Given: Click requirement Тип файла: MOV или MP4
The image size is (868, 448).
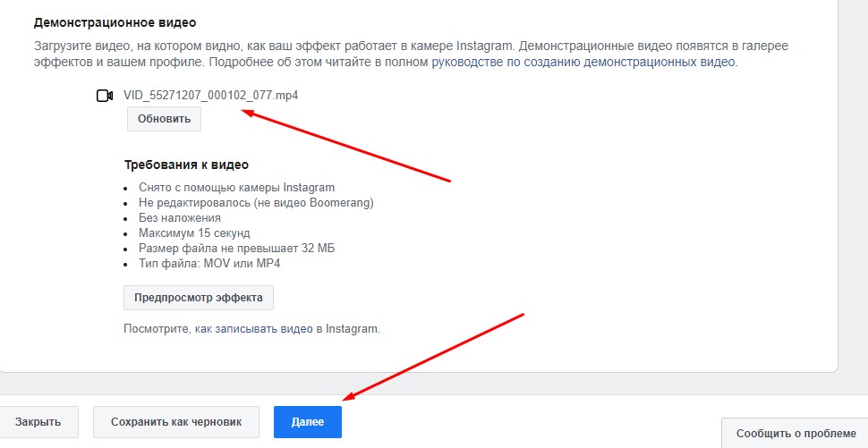Looking at the screenshot, I should 215,263.
